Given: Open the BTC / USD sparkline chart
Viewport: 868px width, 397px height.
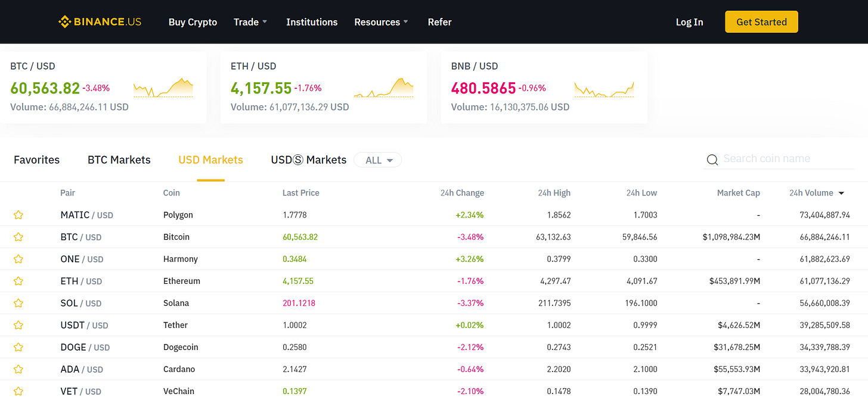Looking at the screenshot, I should coord(163,88).
